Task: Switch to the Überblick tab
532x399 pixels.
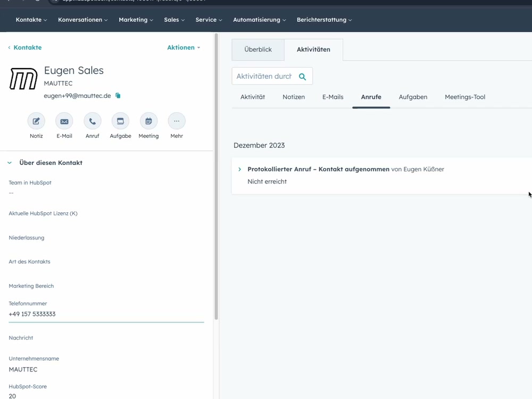Action: (258, 49)
